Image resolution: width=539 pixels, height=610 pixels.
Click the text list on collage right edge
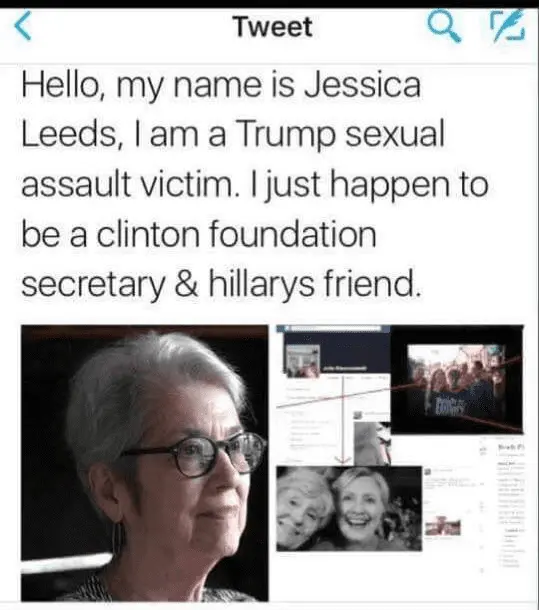click(511, 506)
